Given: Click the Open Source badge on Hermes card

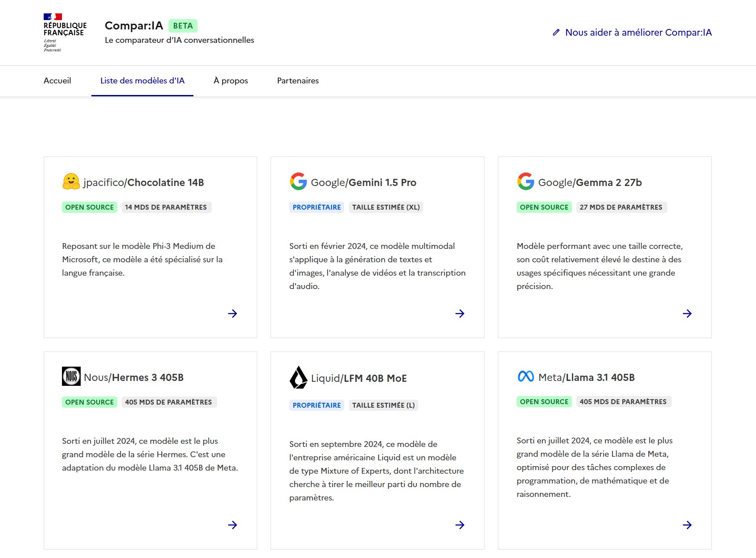Looking at the screenshot, I should point(90,402).
